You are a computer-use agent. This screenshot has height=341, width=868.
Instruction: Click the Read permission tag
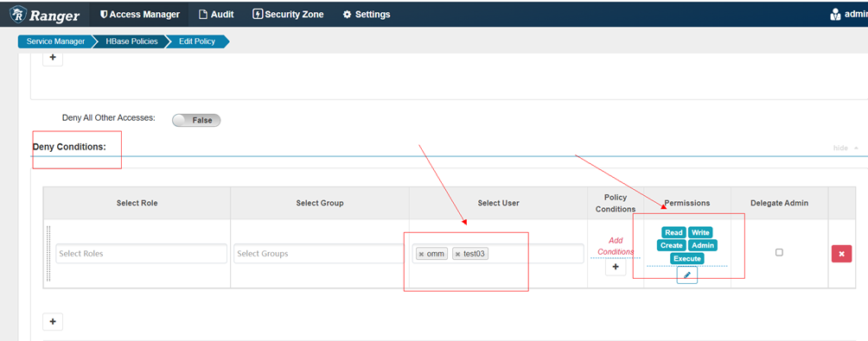coord(673,233)
